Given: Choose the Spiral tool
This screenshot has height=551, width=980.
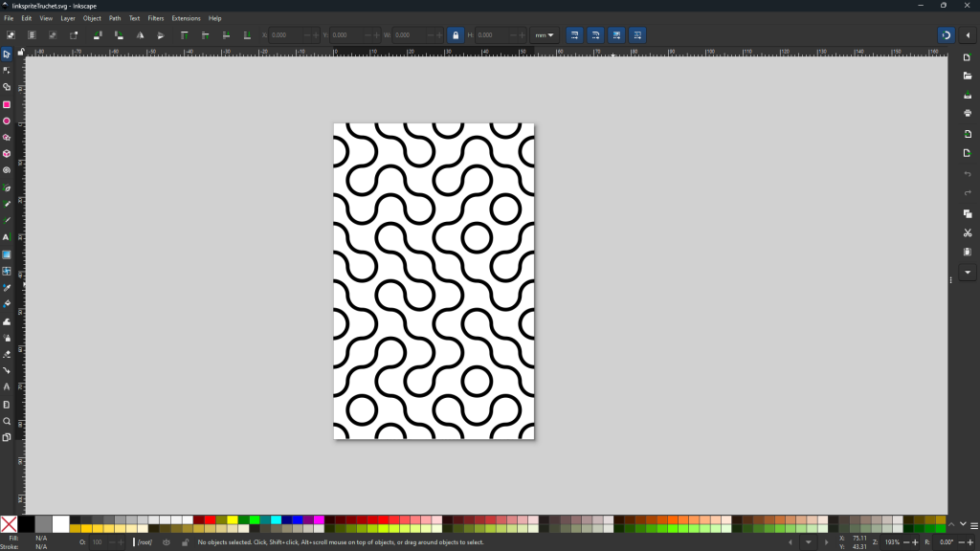Looking at the screenshot, I should (x=7, y=170).
